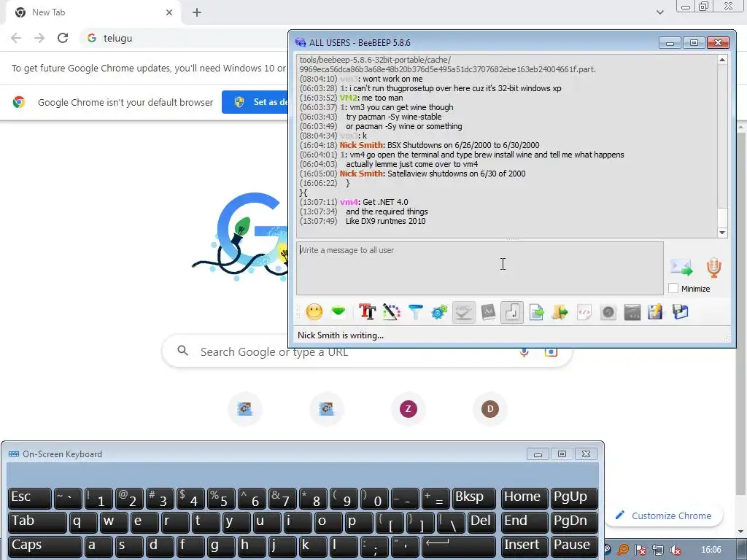The image size is (747, 560).
Task: Click the orange magnifier tray icon
Action: coord(623,550)
